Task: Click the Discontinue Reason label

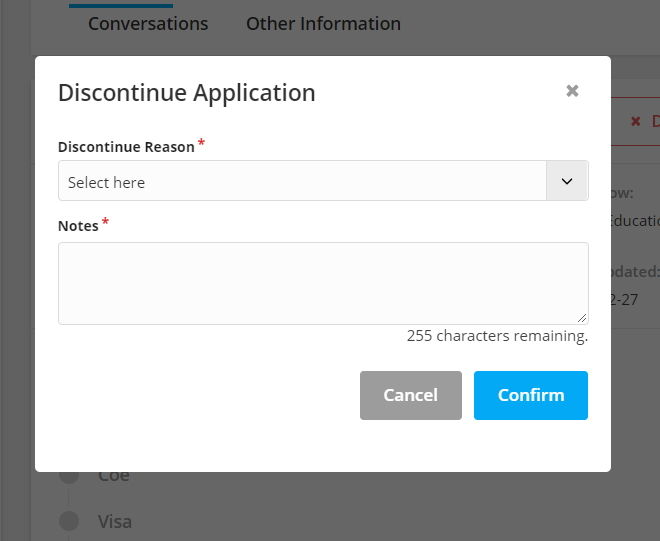Action: click(x=126, y=147)
